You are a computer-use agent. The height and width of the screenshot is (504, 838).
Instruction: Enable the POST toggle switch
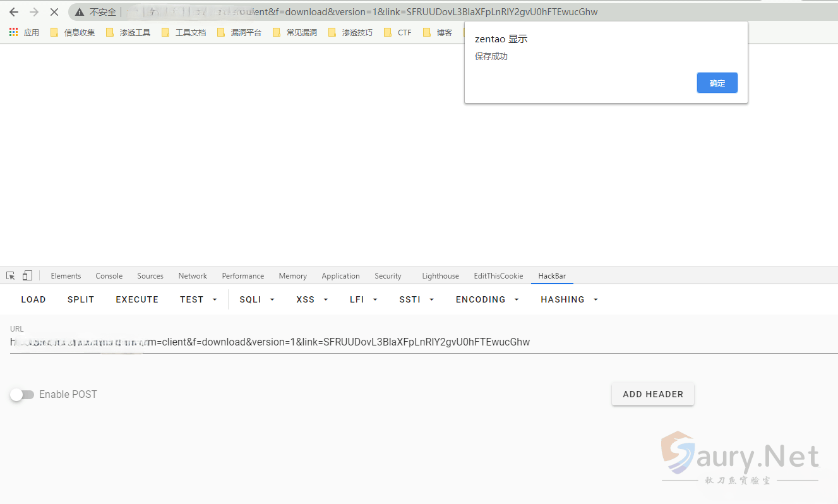click(22, 395)
